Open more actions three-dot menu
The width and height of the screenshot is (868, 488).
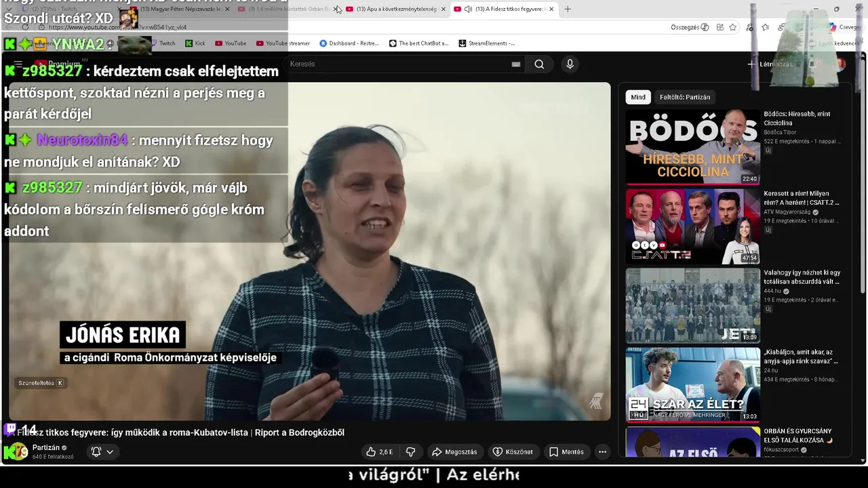click(602, 452)
